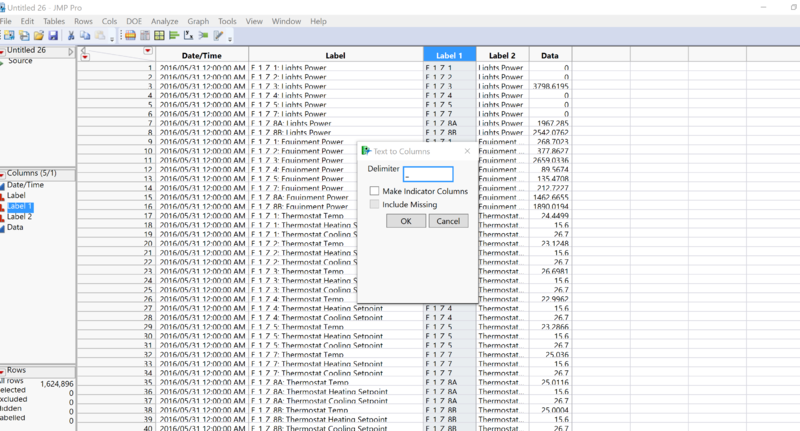Select Label in the Columns panel

pos(16,195)
